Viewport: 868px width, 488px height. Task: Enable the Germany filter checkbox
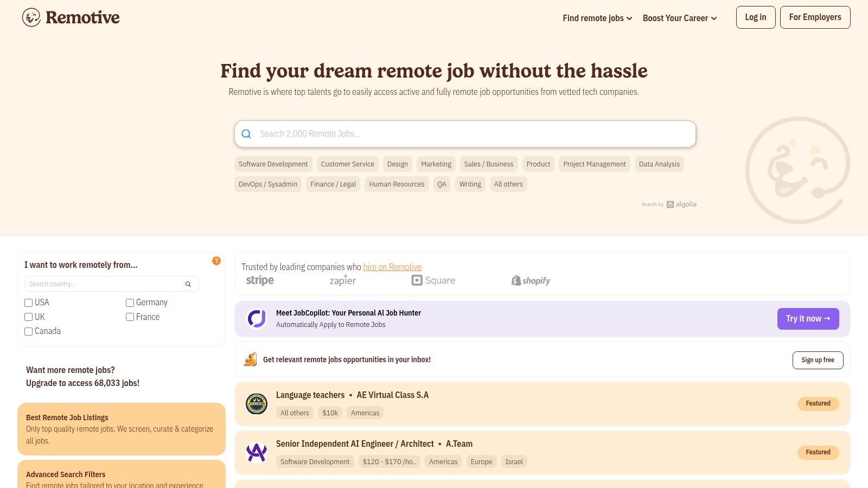tap(130, 303)
